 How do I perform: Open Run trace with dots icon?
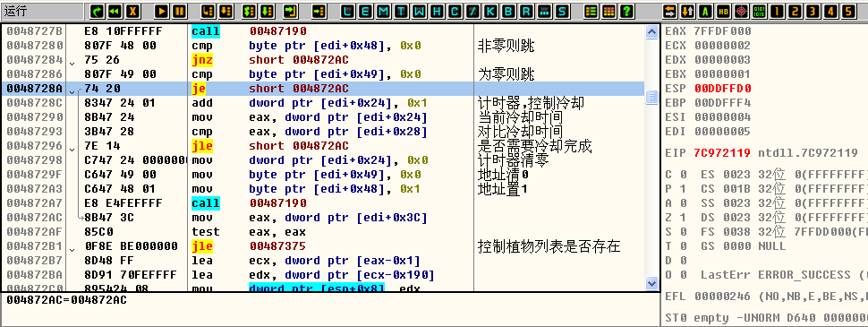coord(543,11)
